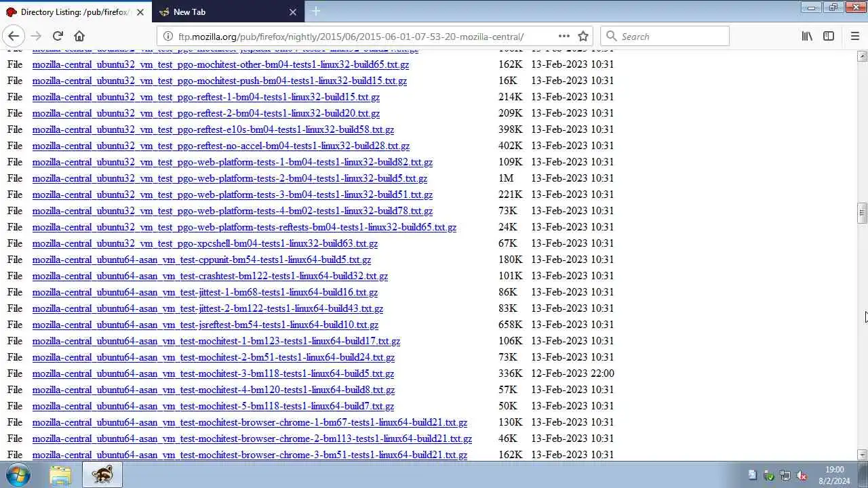Click the scrollbar down arrow
This screenshot has width=868, height=488.
(x=862, y=455)
